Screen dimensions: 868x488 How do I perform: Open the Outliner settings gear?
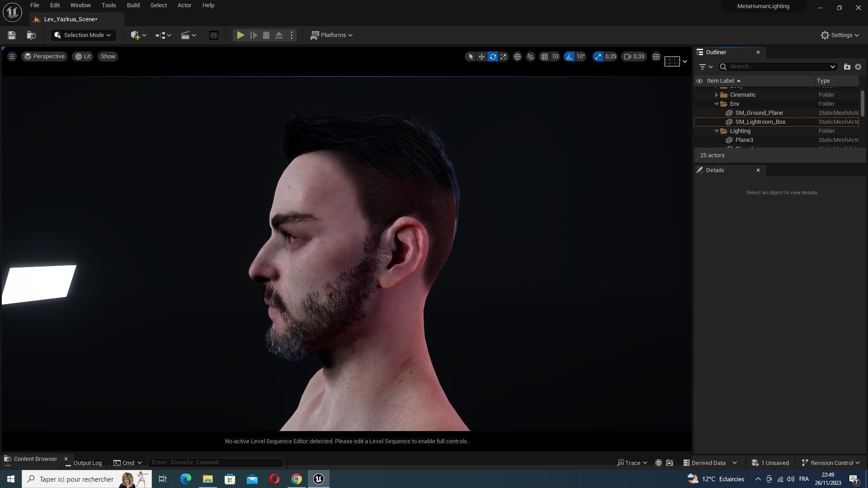[x=858, y=67]
